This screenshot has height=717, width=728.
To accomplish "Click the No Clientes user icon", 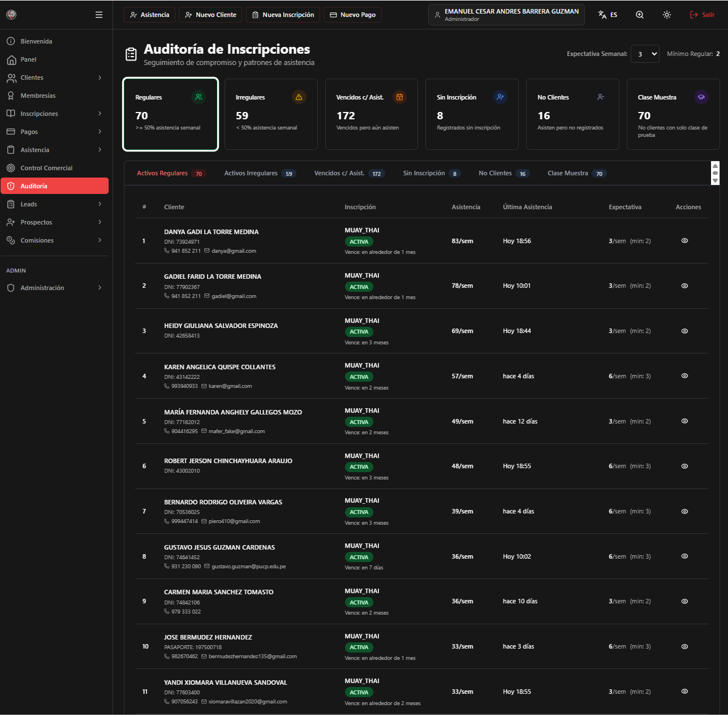I will [601, 97].
